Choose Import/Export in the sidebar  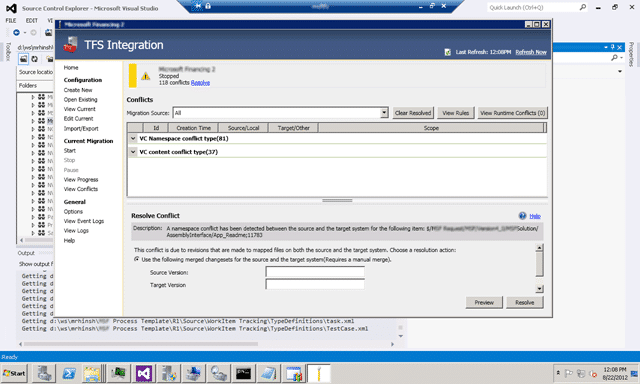[81, 129]
